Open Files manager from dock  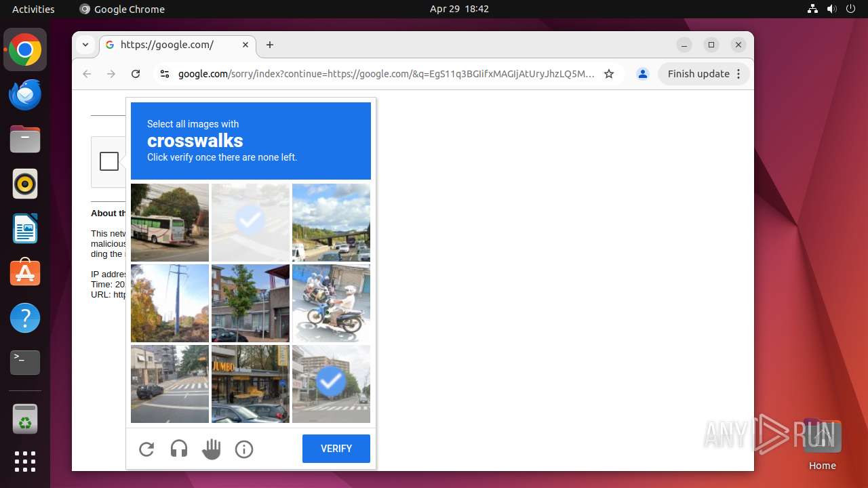tap(25, 139)
